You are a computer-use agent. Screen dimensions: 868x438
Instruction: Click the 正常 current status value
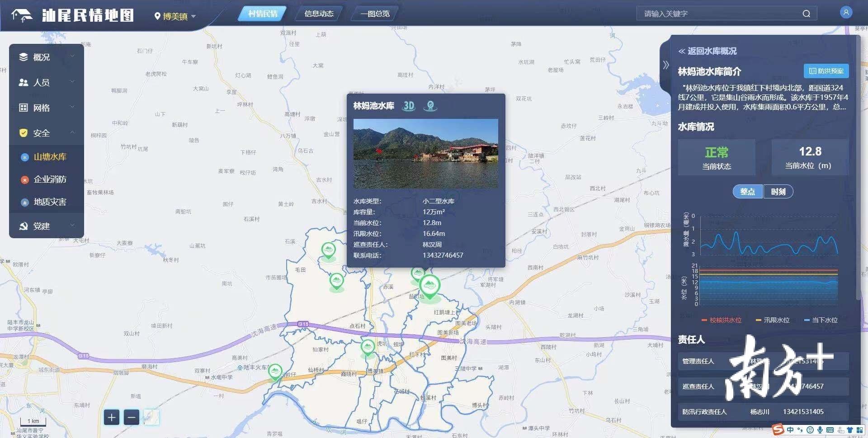coord(717,152)
